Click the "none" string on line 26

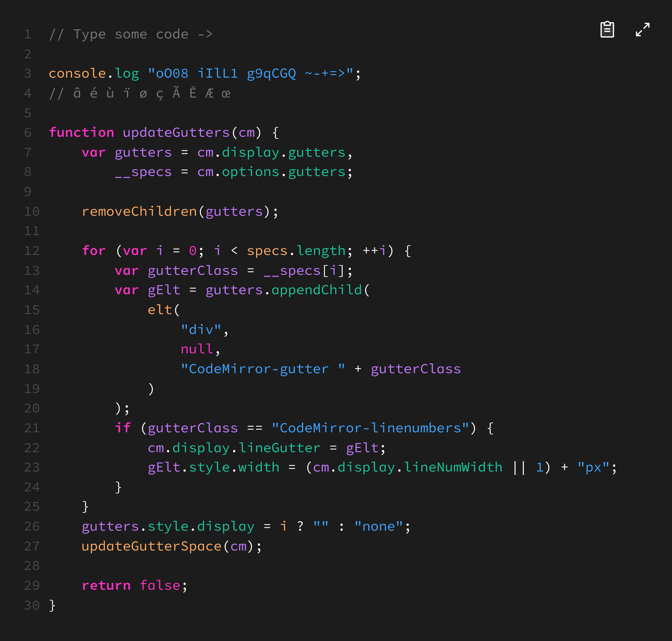point(379,526)
